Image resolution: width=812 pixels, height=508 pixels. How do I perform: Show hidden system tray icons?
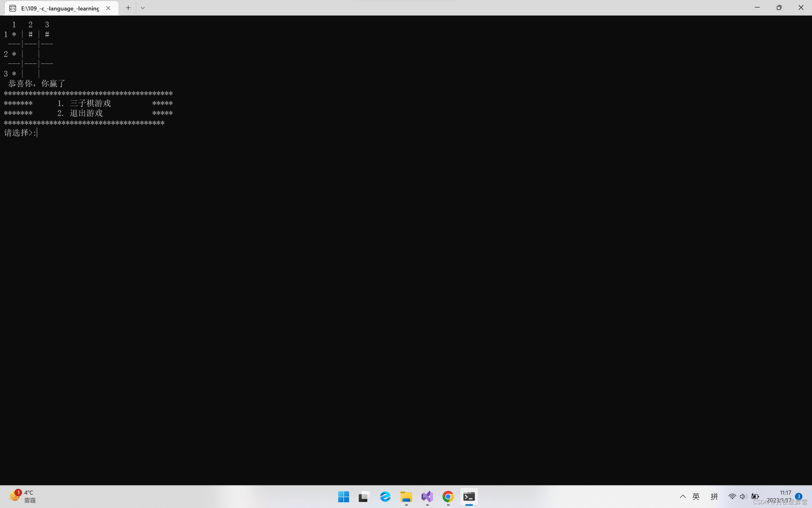(683, 497)
